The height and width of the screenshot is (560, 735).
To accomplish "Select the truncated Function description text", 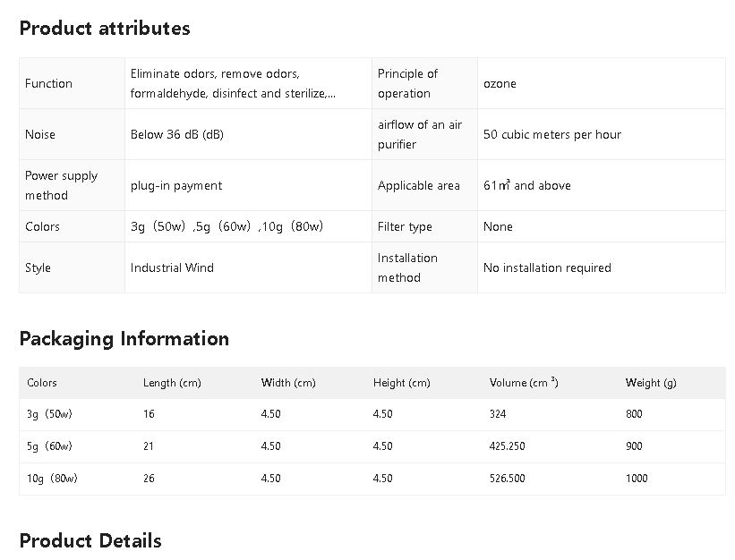I will pos(233,83).
